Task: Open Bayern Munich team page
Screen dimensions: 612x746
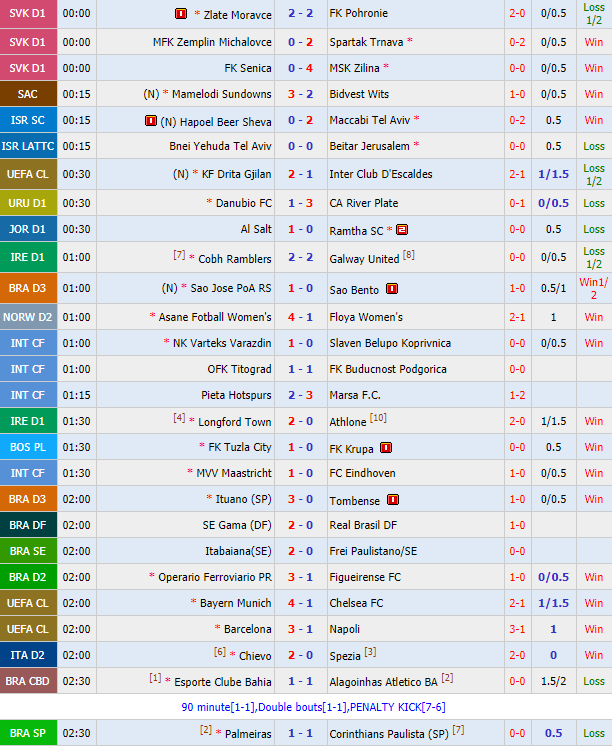Action: pyautogui.click(x=236, y=603)
